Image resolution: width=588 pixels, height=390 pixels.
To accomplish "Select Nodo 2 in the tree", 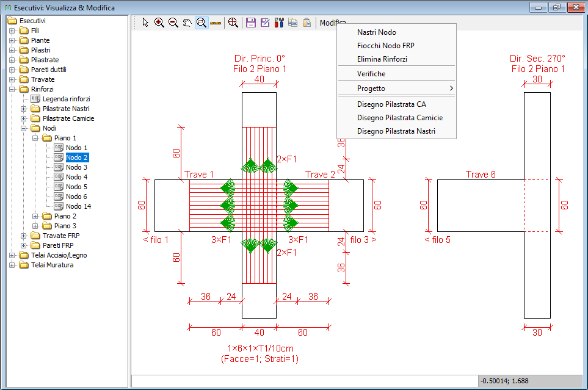I will (x=77, y=157).
